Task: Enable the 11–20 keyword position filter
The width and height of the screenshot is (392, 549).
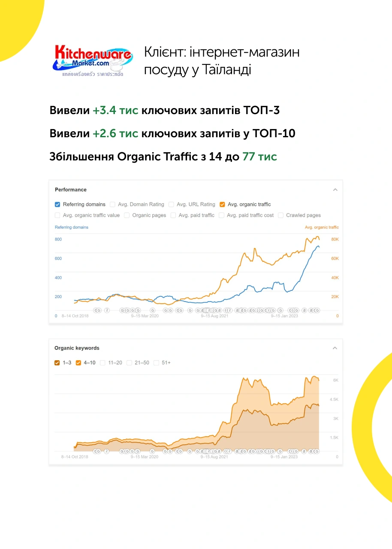Action: [103, 363]
